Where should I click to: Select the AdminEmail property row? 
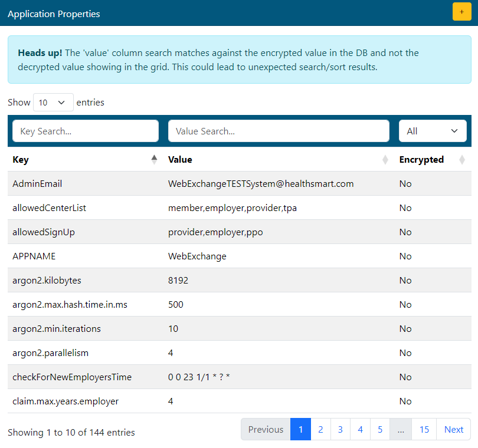click(x=38, y=184)
